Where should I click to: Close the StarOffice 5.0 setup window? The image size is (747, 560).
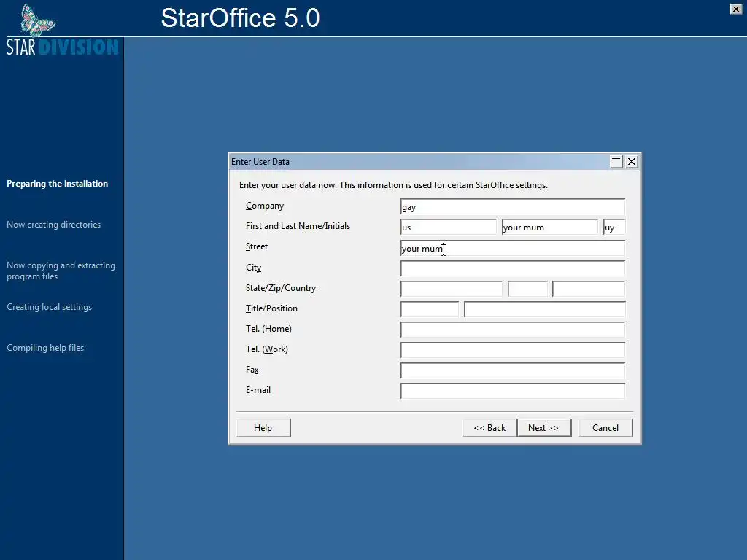(735, 9)
